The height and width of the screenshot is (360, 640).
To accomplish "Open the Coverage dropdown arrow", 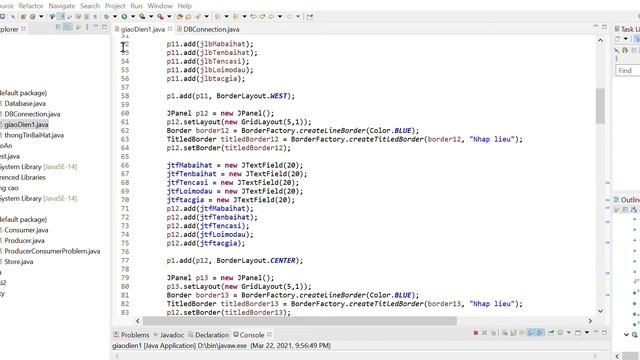I will tap(151, 17).
